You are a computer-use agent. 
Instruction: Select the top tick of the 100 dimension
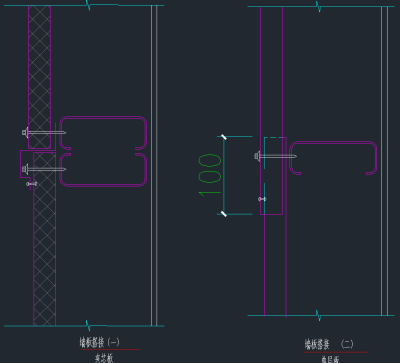click(224, 136)
